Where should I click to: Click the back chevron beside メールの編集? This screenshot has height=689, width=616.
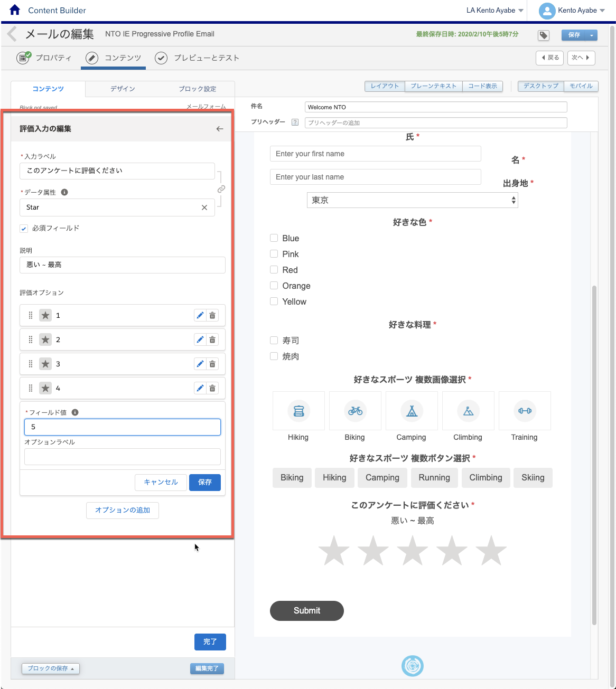click(12, 34)
